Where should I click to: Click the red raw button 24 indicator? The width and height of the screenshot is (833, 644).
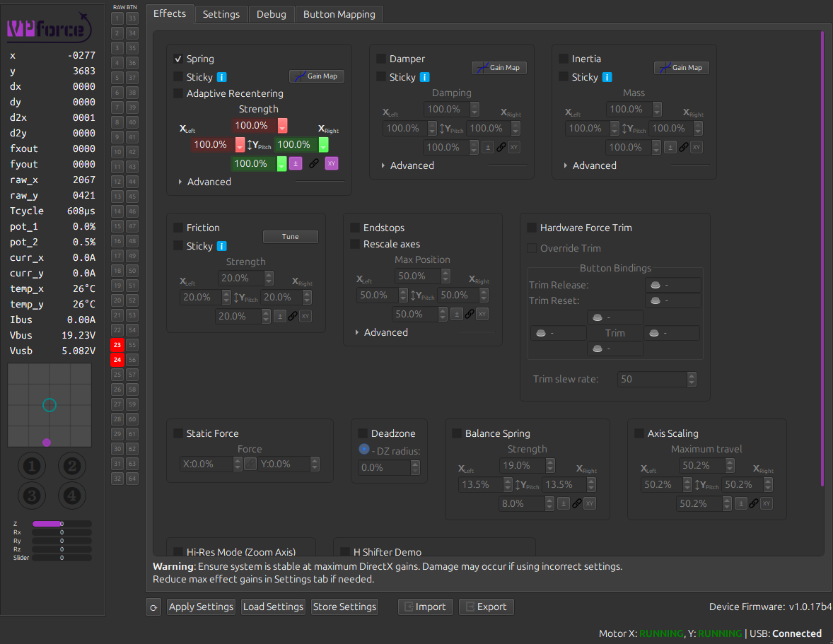click(117, 359)
